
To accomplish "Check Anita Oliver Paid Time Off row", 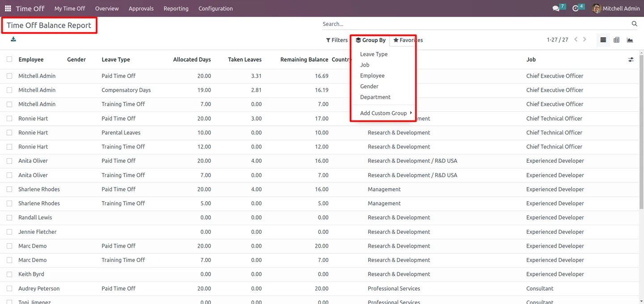I will (9, 161).
